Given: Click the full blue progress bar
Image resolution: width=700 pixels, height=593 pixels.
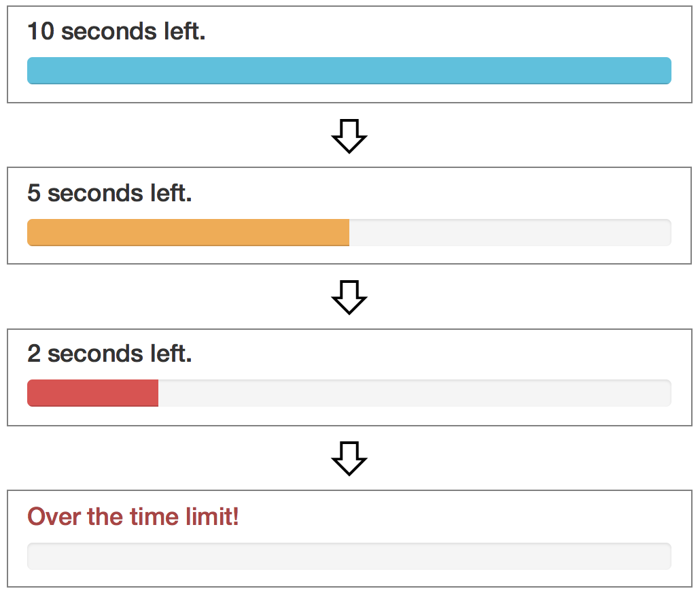Looking at the screenshot, I should (x=349, y=71).
